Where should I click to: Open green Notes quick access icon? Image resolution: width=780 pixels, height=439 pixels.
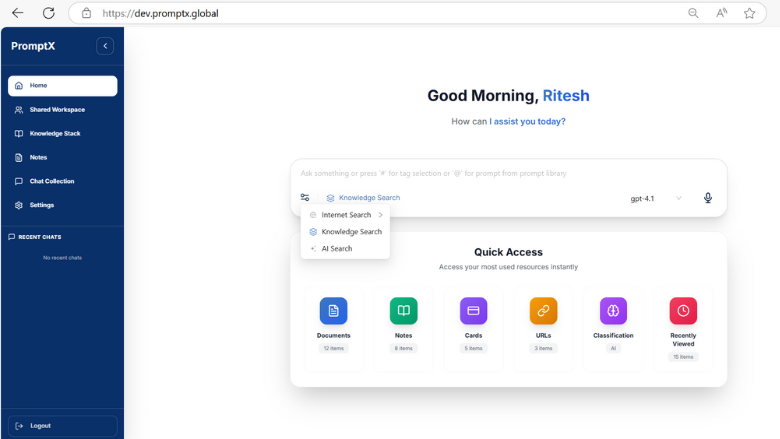point(403,311)
